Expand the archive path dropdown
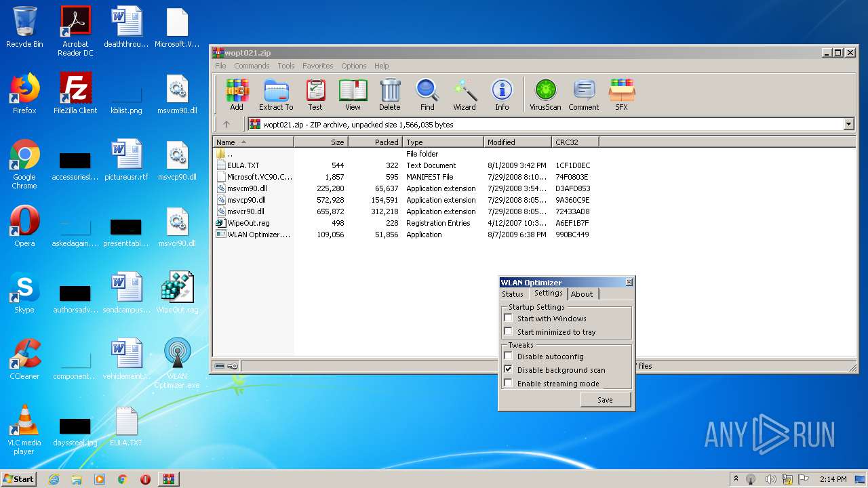Viewport: 868px width, 488px height. [x=848, y=124]
